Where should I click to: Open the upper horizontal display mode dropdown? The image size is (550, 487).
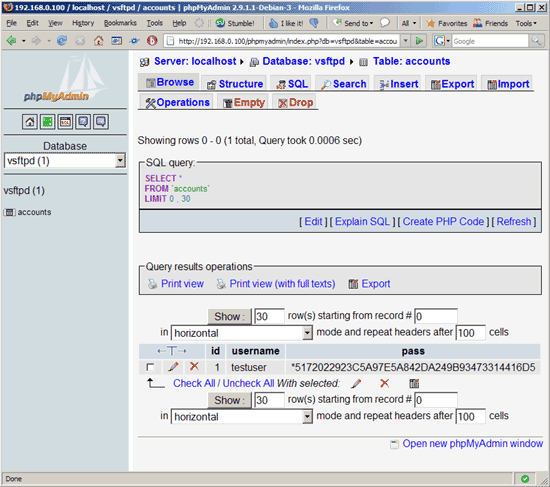tap(241, 333)
